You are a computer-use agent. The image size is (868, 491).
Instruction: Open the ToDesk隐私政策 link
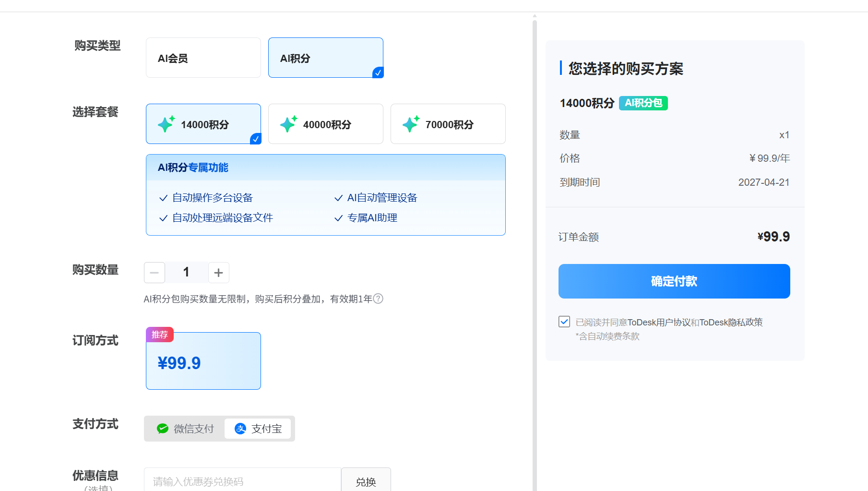(731, 323)
